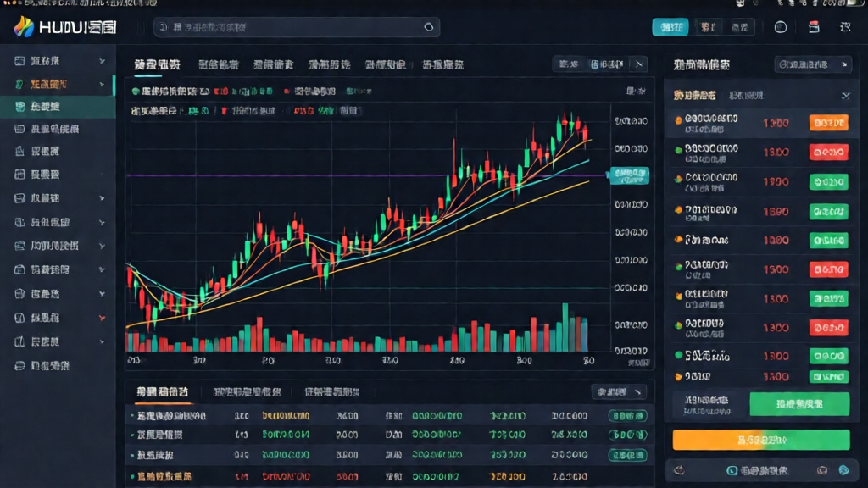The width and height of the screenshot is (868, 488).
Task: Click the orange badge on first watchlist row
Action: click(x=829, y=123)
